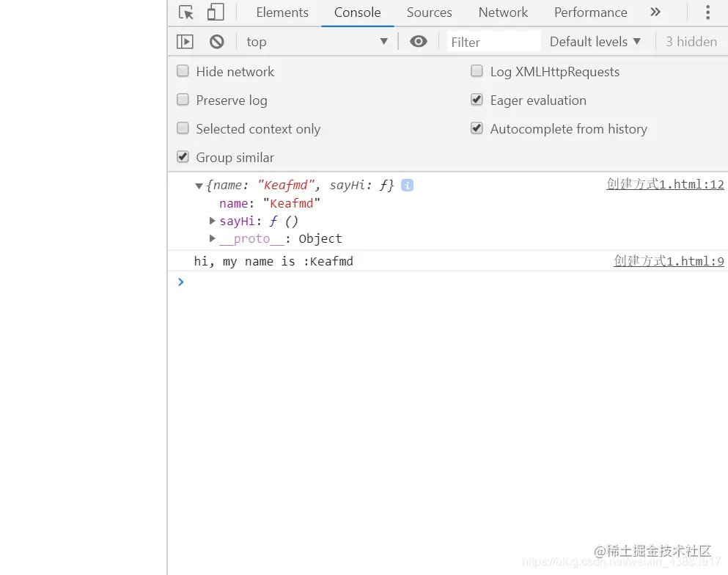Uncheck the Group similar checkbox
The width and height of the screenshot is (728, 575).
click(x=183, y=157)
